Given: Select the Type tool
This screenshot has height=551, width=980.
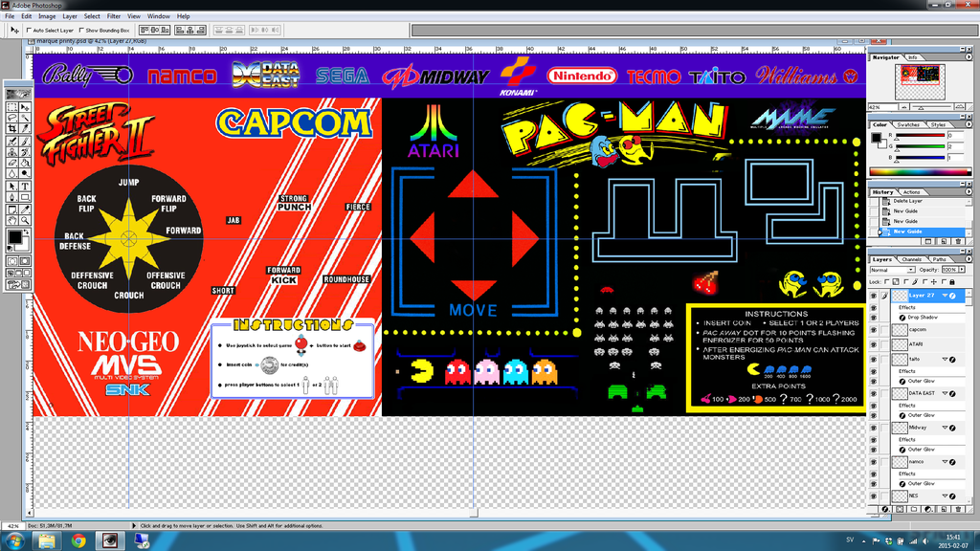Looking at the screenshot, I should (24, 187).
